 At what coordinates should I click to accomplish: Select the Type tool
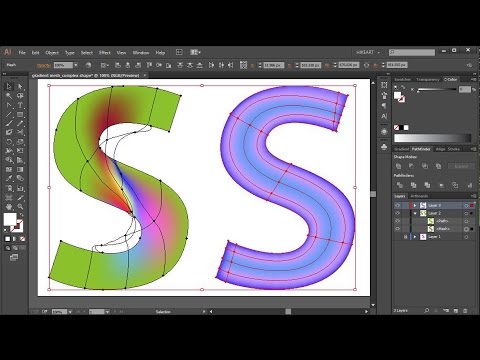tap(20, 105)
